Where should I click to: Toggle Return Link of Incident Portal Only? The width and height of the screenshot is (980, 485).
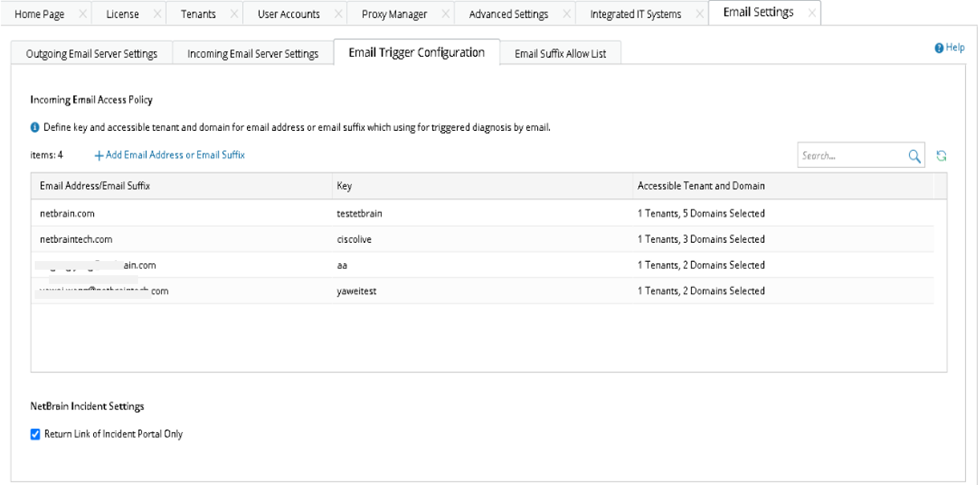coord(36,434)
